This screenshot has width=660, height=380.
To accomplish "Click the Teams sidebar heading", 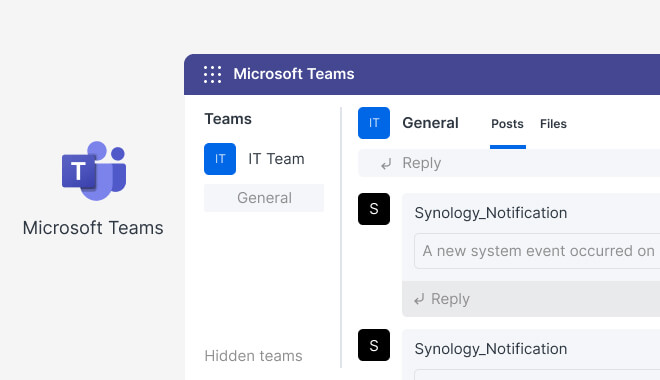I will pyautogui.click(x=228, y=119).
